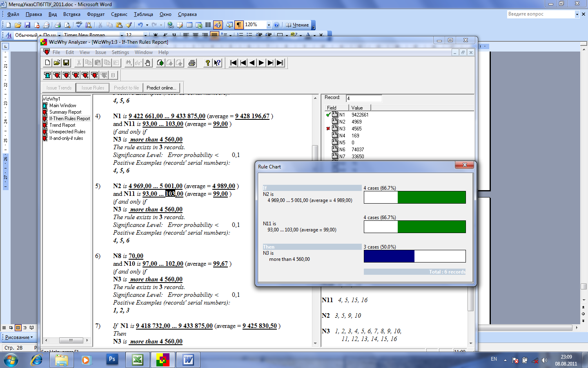Click Word Чтение reading mode button
The width and height of the screenshot is (588, 368).
(298, 25)
